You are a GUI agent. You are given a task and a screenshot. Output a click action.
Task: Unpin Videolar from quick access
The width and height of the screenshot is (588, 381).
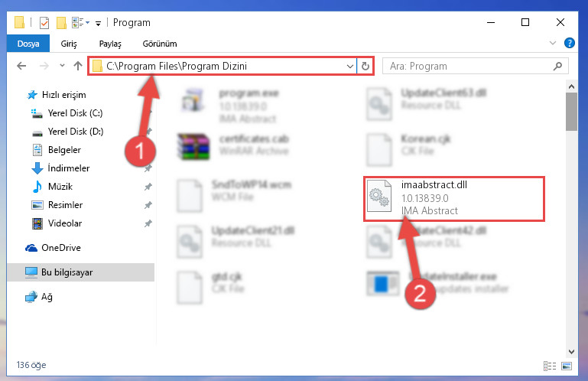[148, 223]
